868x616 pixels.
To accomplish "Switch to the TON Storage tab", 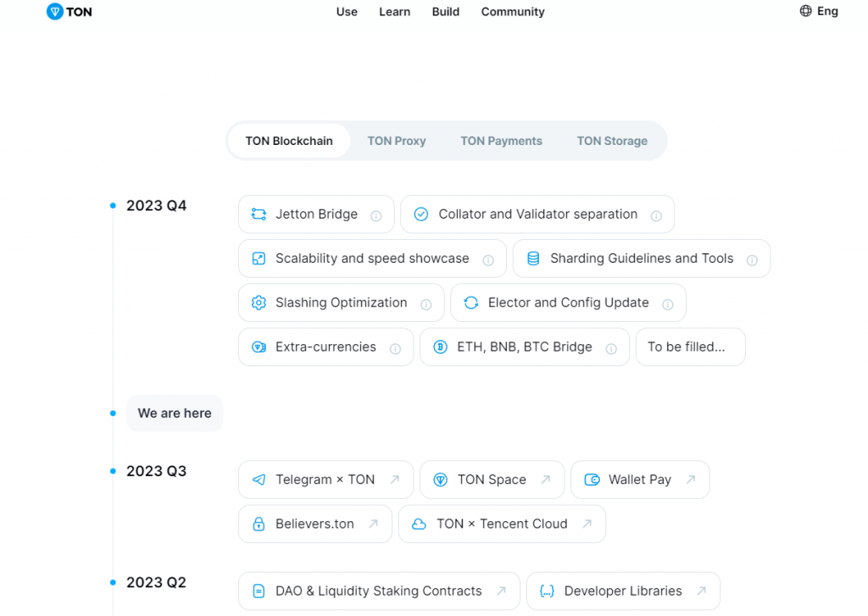I will tap(612, 142).
